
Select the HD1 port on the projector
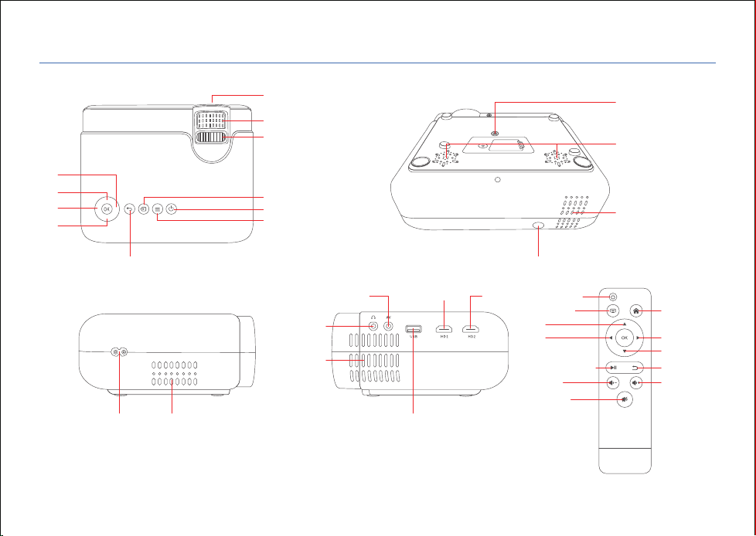444,330
